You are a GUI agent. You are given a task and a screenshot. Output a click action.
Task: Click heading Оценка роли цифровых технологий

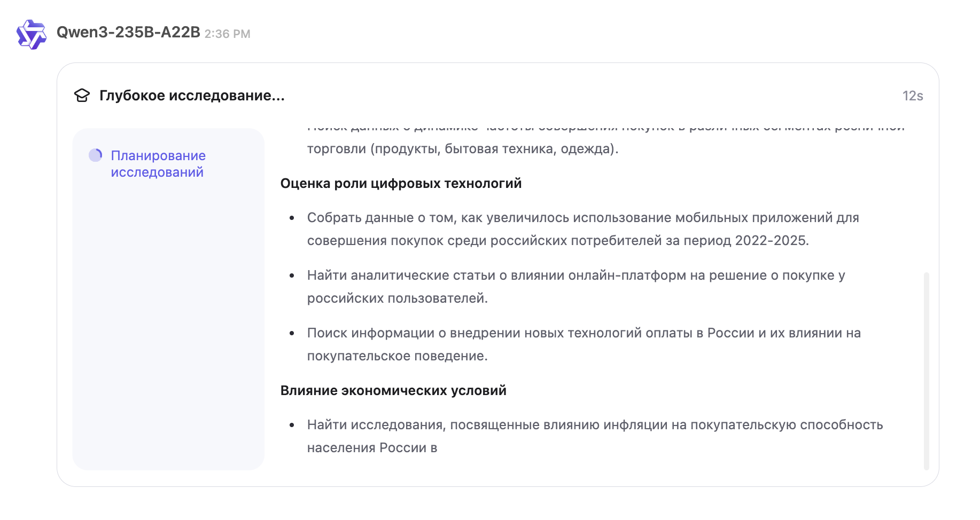[x=401, y=183]
